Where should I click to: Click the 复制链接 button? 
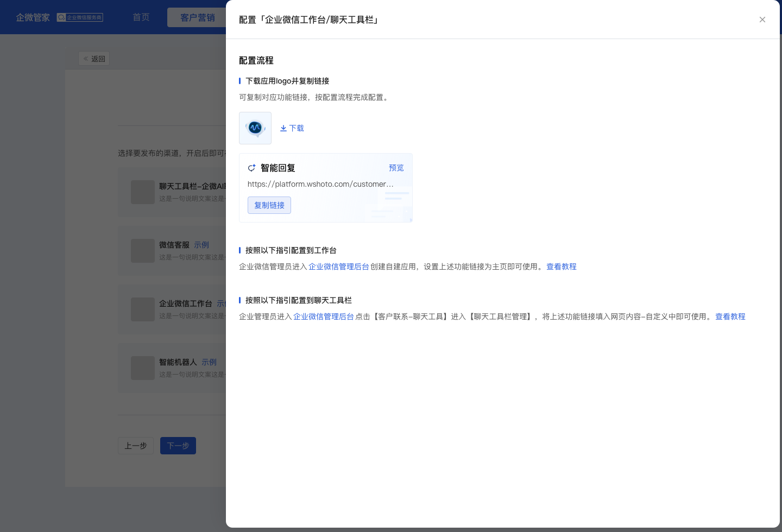(269, 205)
